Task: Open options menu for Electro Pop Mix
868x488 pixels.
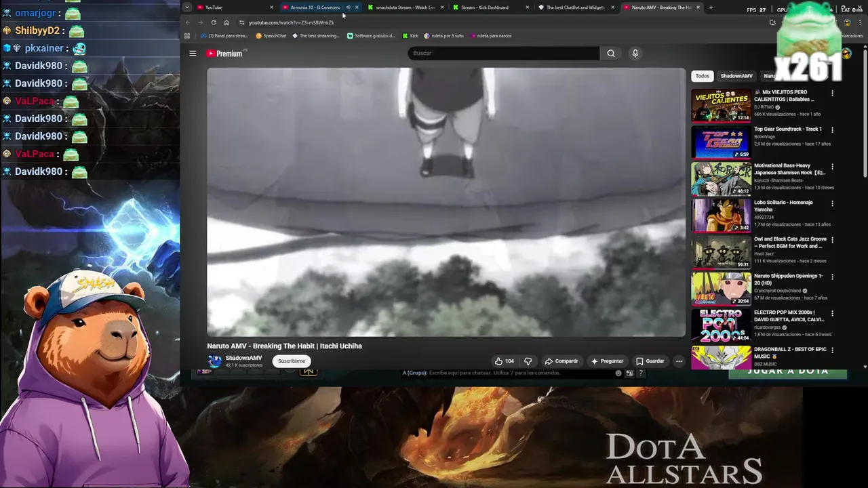Action: coord(832,313)
